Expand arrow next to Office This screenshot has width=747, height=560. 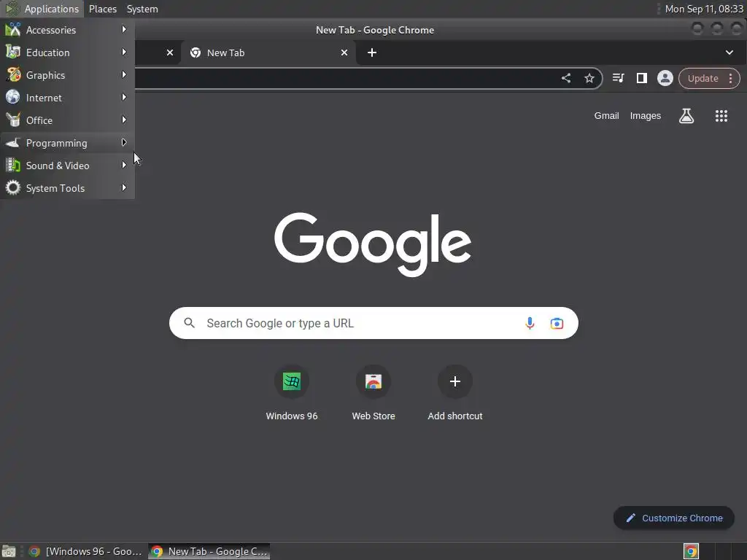pyautogui.click(x=124, y=120)
